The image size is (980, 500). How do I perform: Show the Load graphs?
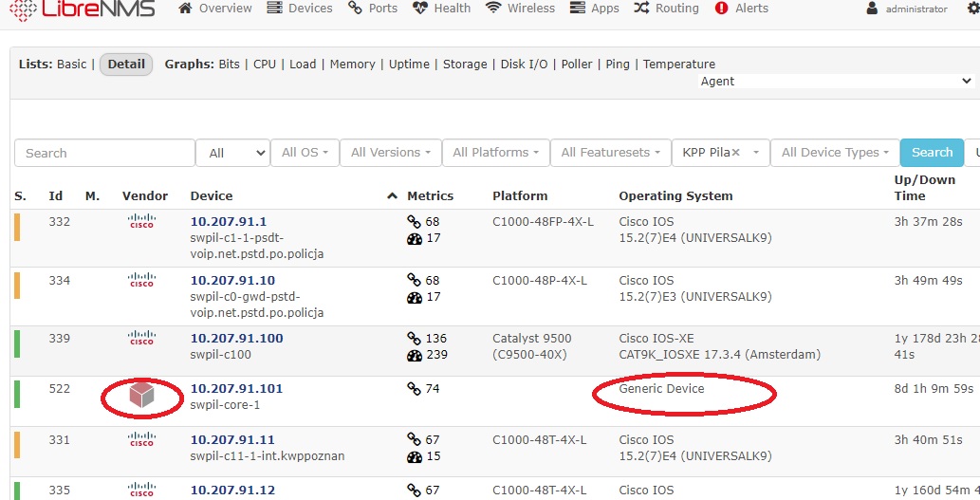click(303, 64)
